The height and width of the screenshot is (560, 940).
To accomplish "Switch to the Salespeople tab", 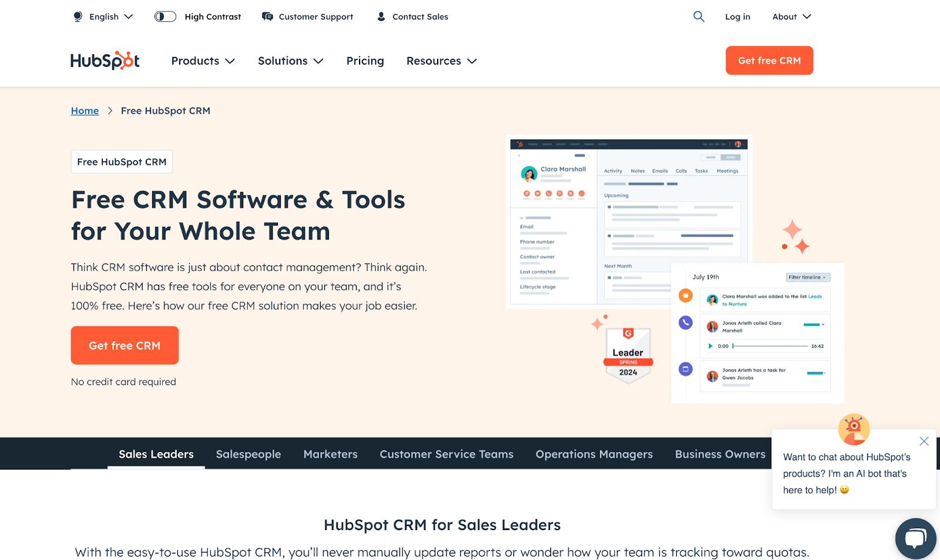I will [248, 454].
